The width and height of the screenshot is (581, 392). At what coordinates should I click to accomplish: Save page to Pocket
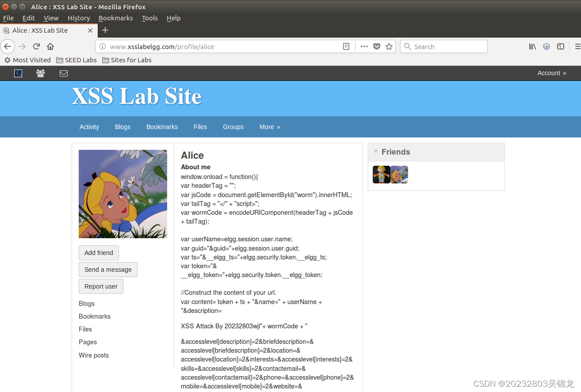pyautogui.click(x=377, y=46)
